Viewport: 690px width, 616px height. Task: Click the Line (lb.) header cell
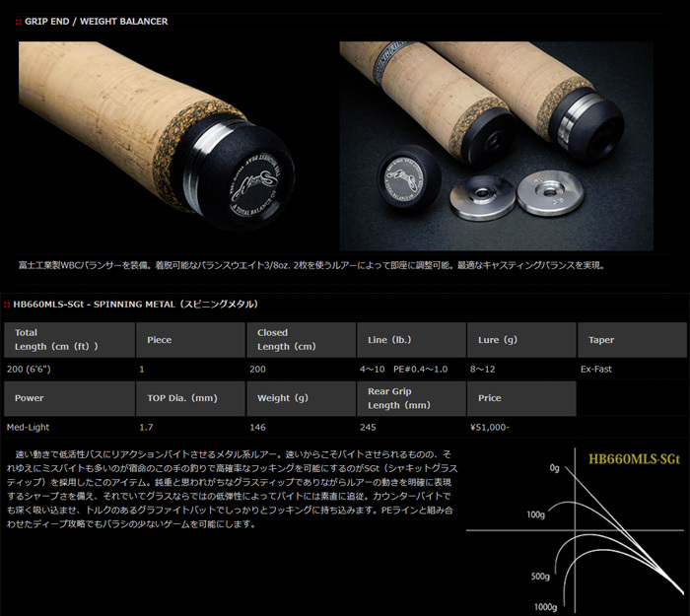pyautogui.click(x=411, y=340)
